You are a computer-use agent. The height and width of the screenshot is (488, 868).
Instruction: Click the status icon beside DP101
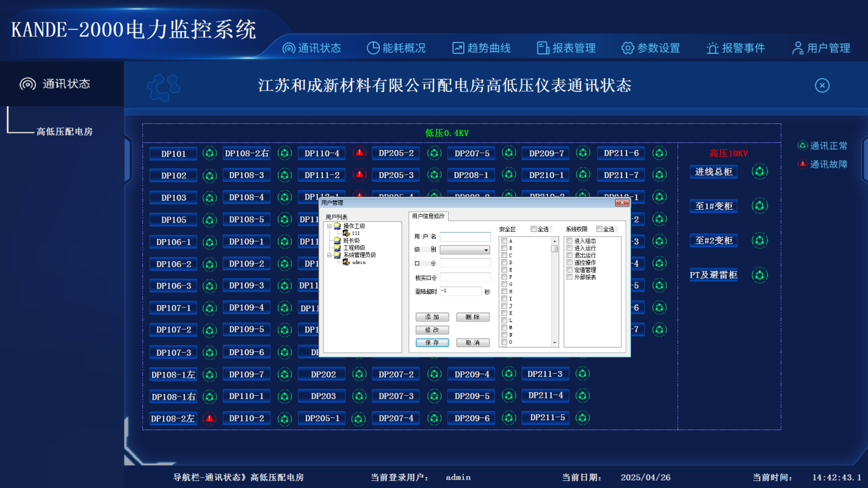point(210,153)
